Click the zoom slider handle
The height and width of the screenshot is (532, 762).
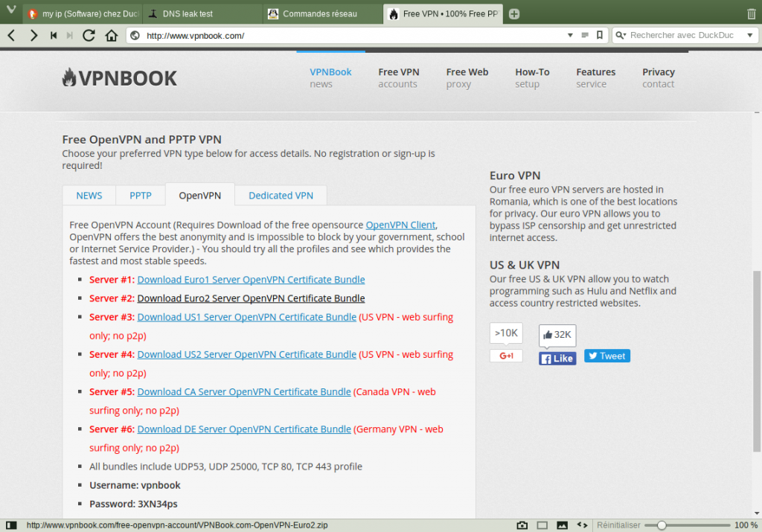pos(662,525)
